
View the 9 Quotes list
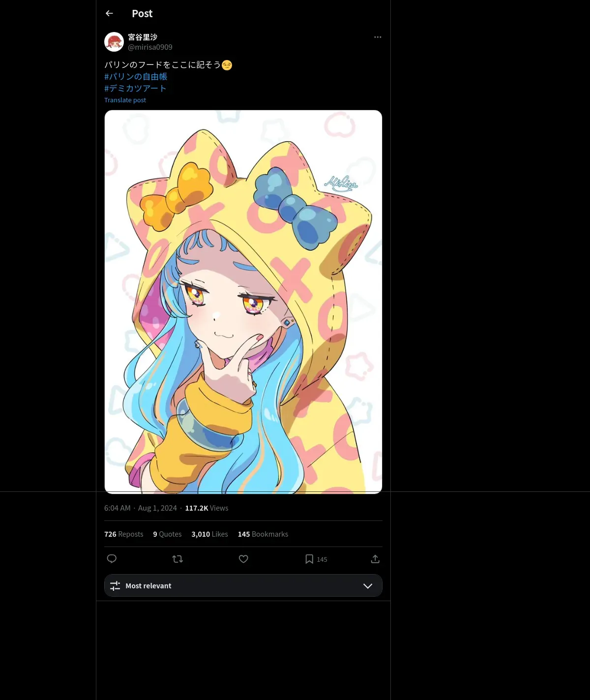167,534
